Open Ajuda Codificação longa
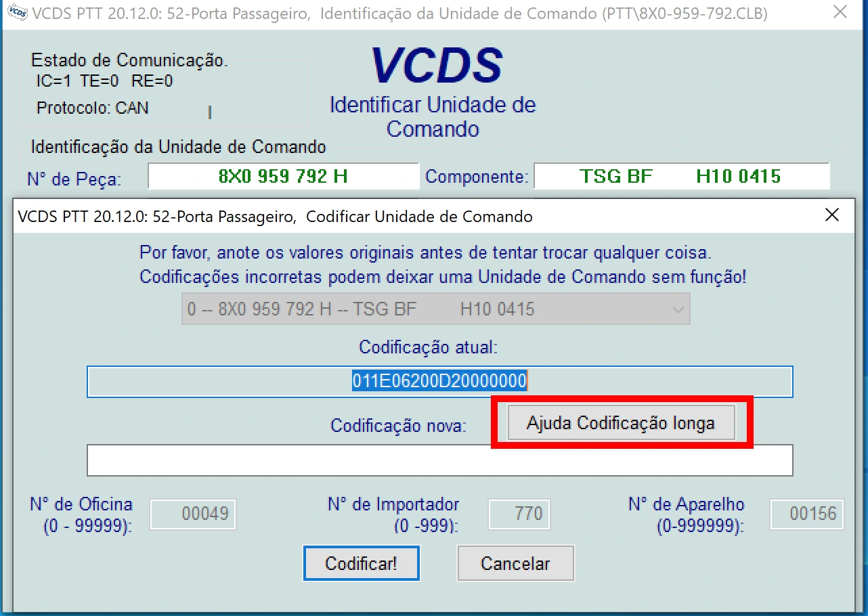 (621, 424)
